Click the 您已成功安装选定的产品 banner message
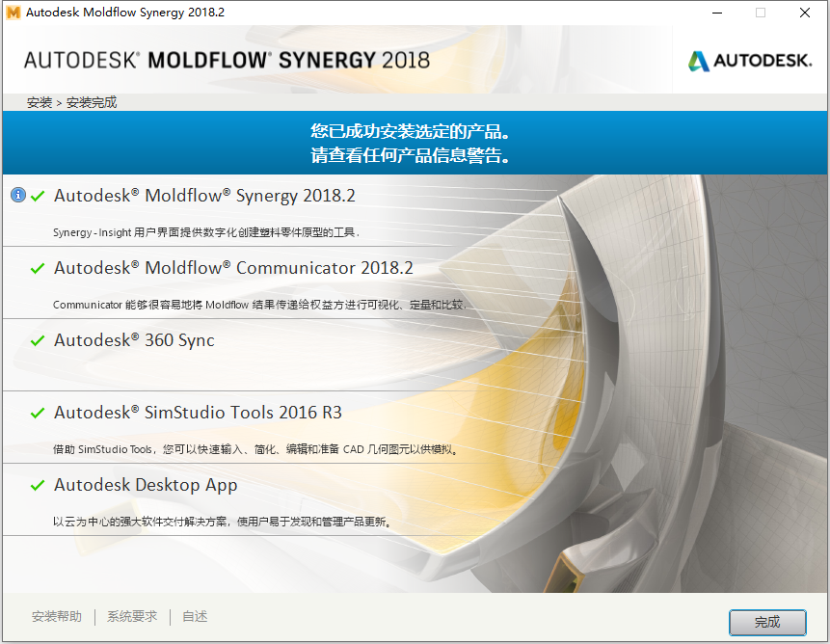Viewport: 830px width, 644px height. click(411, 131)
